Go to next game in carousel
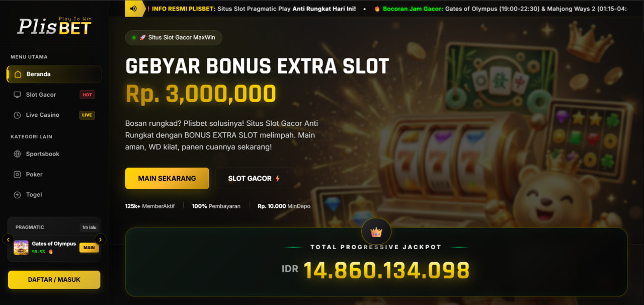Image resolution: width=644 pixels, height=305 pixels. pos(101,240)
